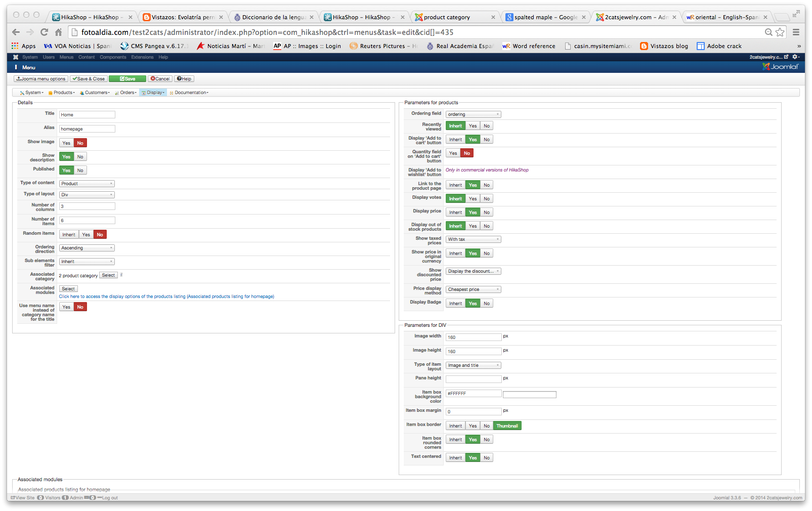Open the HikaShop Customers menu
Screen dimensions: 812x511
coord(95,93)
